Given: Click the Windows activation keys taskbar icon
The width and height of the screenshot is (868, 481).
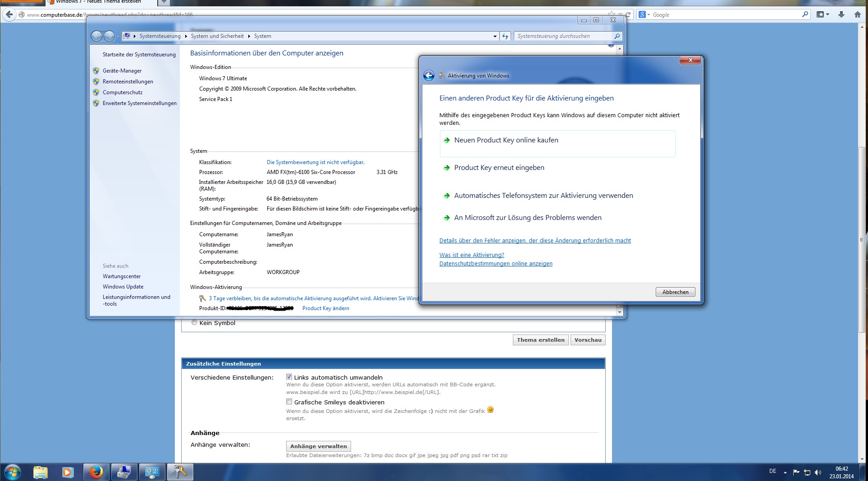Looking at the screenshot, I should [180, 472].
